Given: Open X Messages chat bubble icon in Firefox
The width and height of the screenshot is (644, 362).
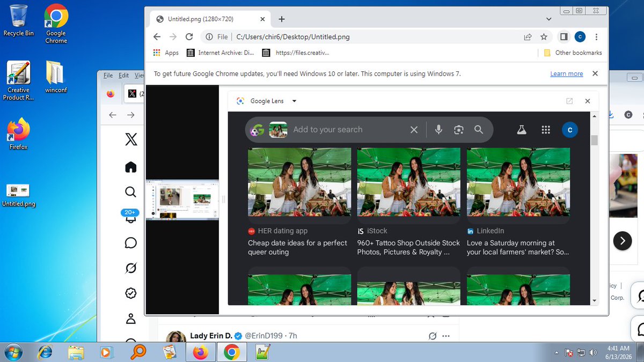Looking at the screenshot, I should [x=130, y=243].
